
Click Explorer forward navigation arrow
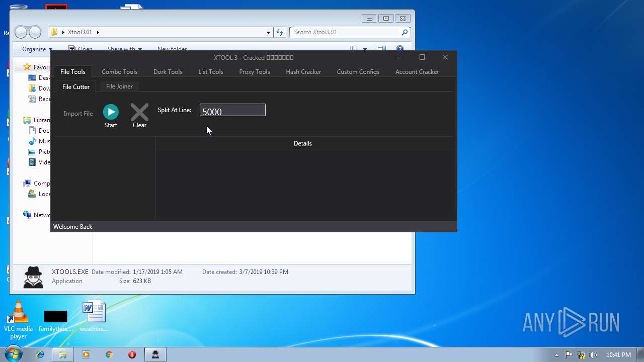pos(35,32)
